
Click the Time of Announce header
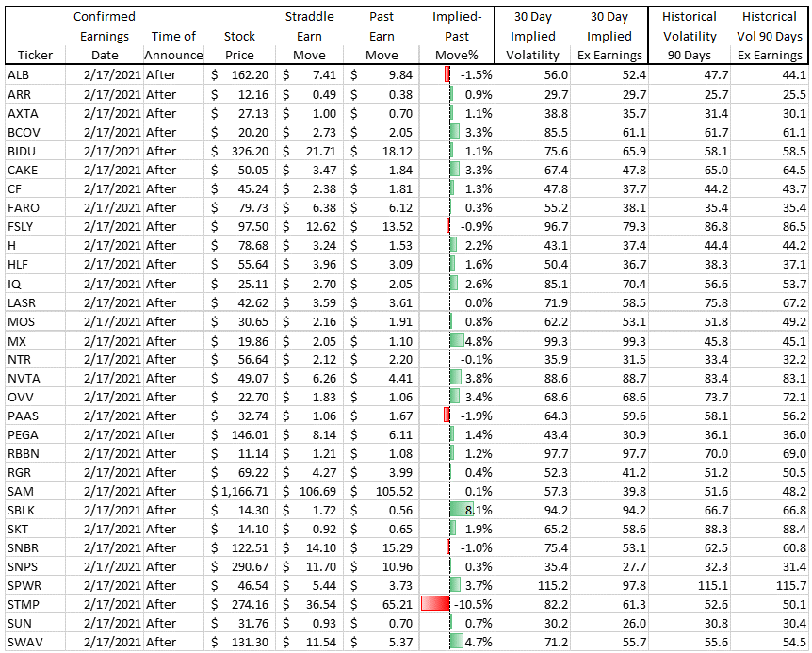coord(173,45)
